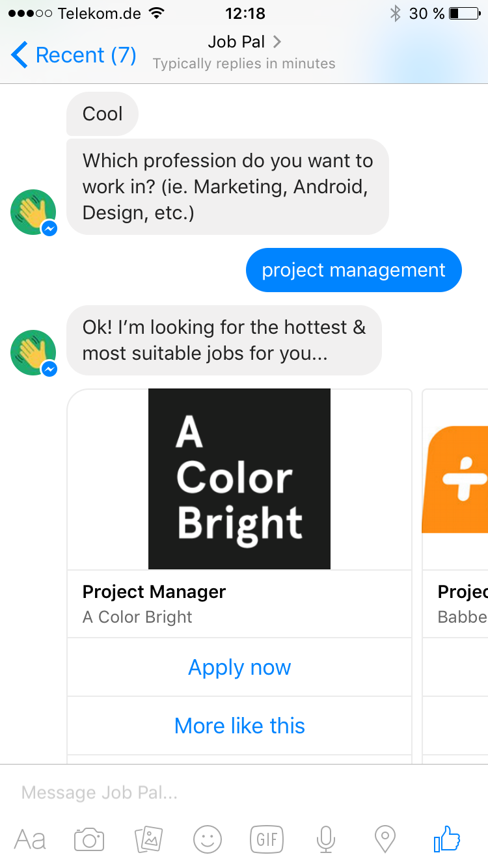The image size is (488, 868).
Task: Tap the Aa text keyboard icon
Action: 30,839
